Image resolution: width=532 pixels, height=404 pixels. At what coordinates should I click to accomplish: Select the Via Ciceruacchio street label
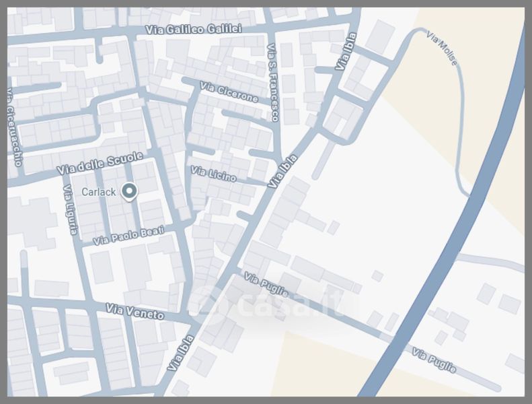tap(15, 127)
